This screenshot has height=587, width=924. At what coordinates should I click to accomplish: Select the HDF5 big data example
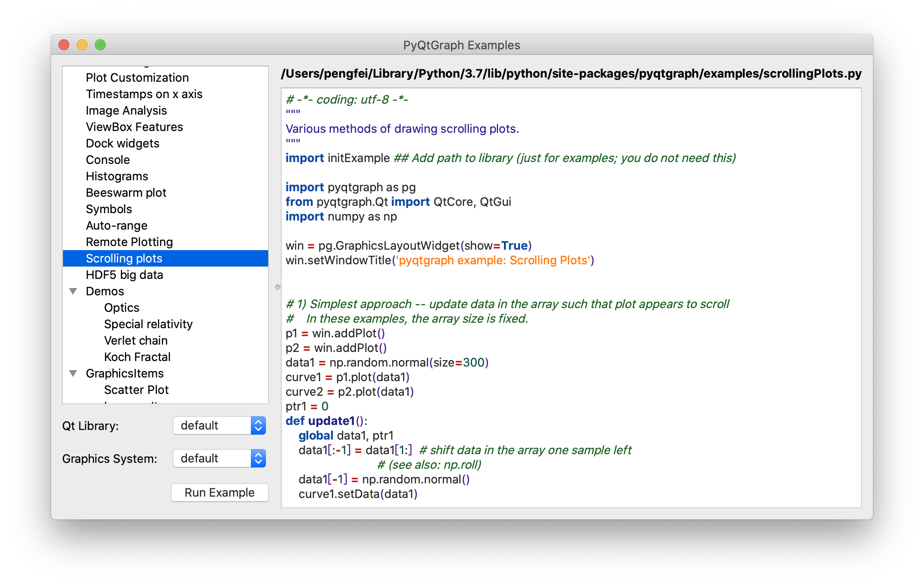coord(124,275)
